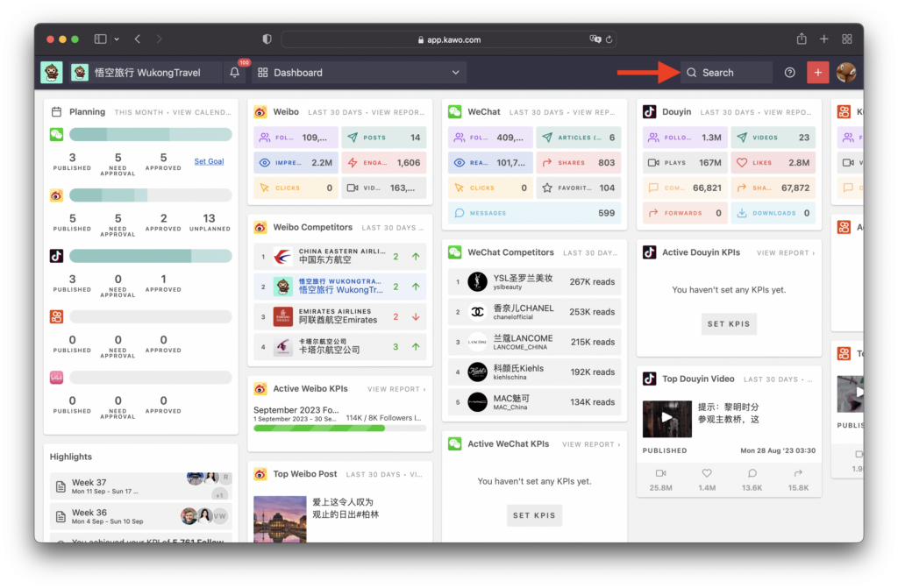Click the Active WeChat KPIs logo icon

click(x=455, y=443)
